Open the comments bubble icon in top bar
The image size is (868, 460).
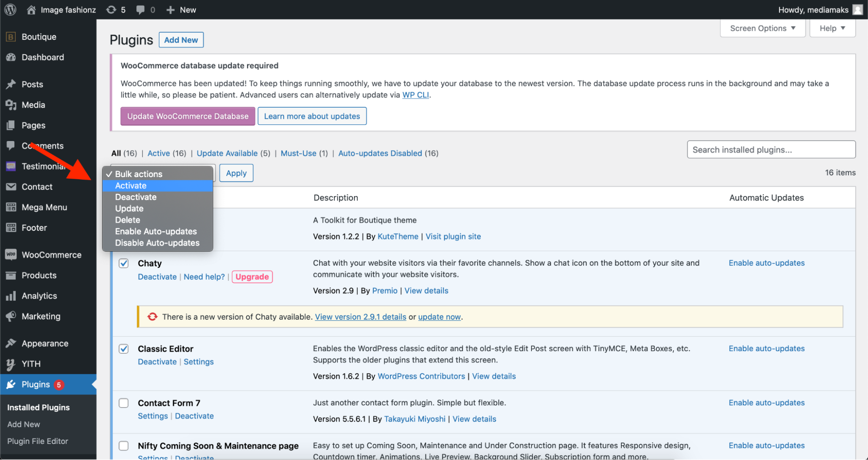(139, 9)
